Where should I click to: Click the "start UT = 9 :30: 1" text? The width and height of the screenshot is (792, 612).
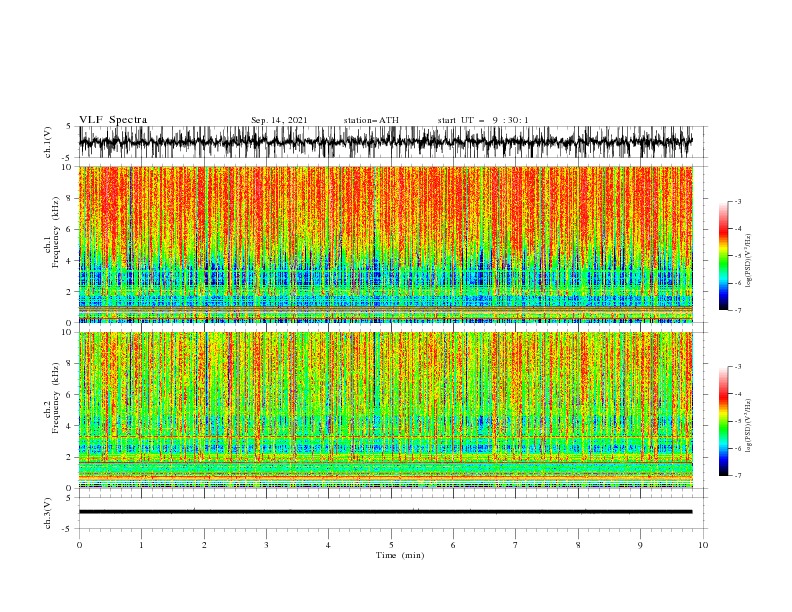tap(483, 120)
